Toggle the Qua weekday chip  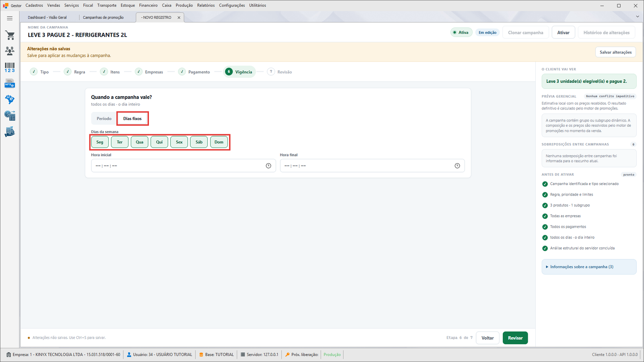coord(140,142)
